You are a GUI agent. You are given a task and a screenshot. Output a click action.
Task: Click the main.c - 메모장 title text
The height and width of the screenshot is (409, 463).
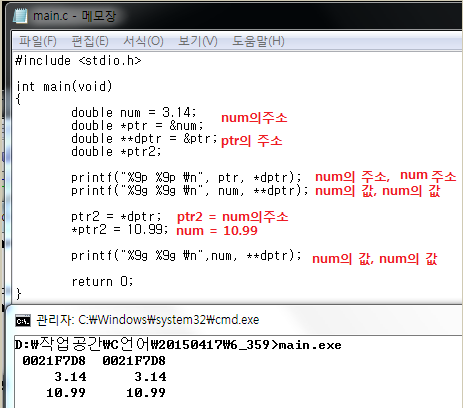pyautogui.click(x=74, y=16)
